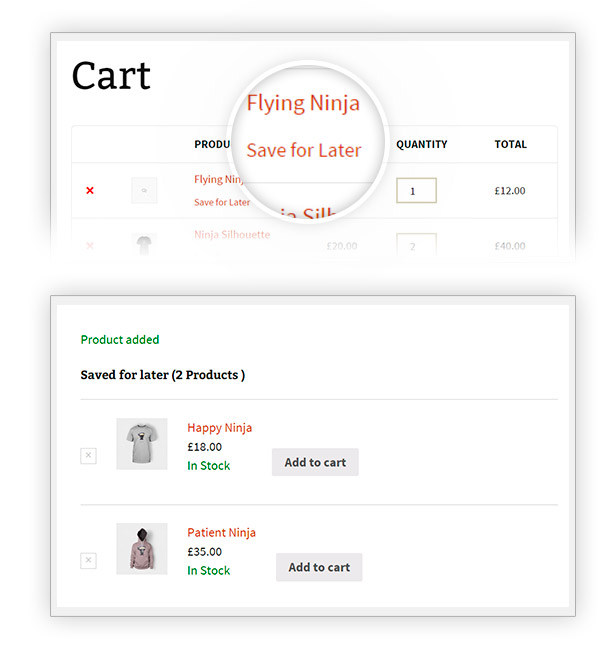This screenshot has width=600, height=660.
Task: Add Happy Ninja to cart
Action: tap(315, 463)
